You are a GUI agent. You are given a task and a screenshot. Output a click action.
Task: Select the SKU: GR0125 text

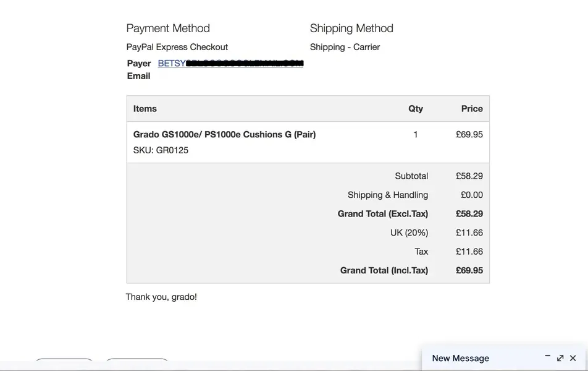click(x=161, y=150)
